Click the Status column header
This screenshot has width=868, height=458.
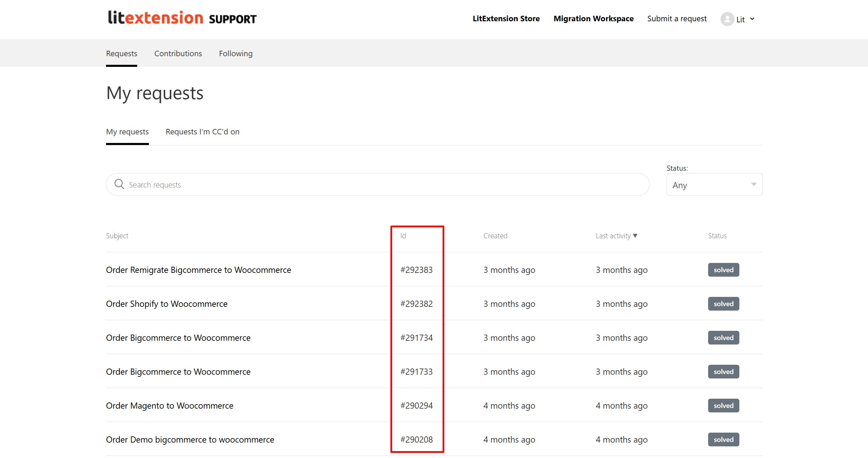[x=717, y=236]
